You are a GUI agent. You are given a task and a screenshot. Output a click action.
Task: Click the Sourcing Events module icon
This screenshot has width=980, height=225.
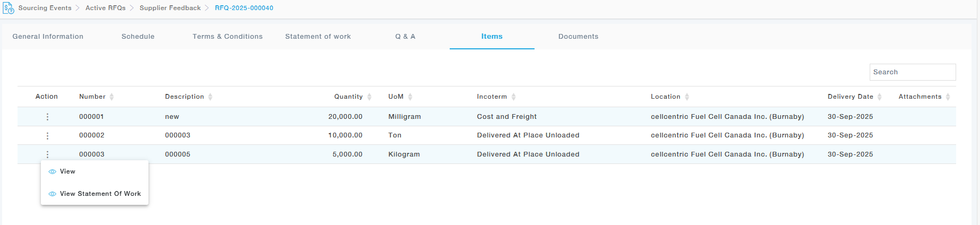coord(8,8)
